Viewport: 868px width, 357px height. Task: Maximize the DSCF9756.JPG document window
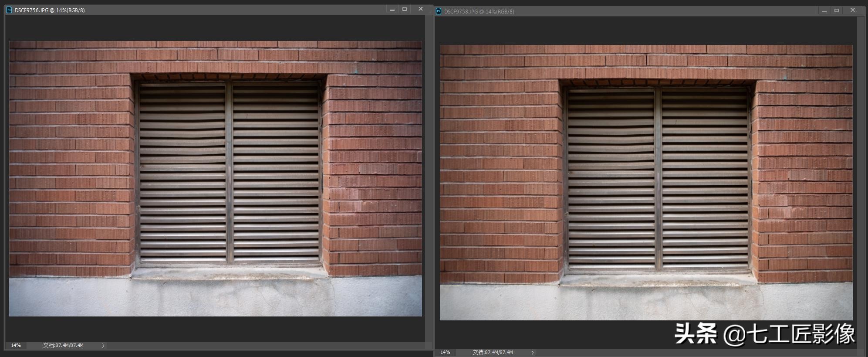click(405, 9)
